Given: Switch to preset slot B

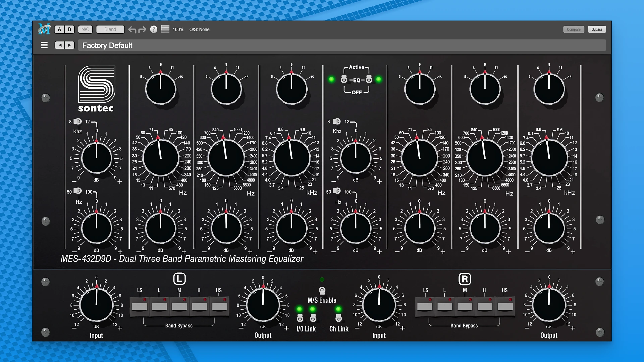Looking at the screenshot, I should click(69, 29).
